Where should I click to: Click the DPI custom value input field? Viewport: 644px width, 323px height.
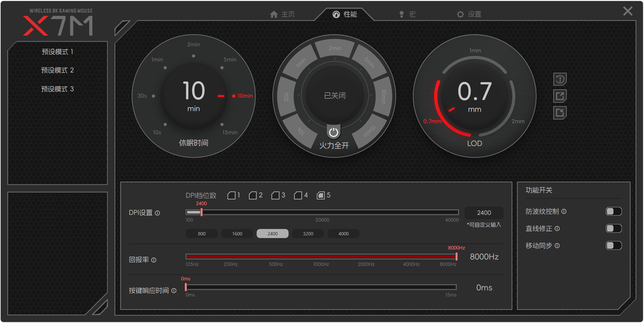tap(484, 213)
